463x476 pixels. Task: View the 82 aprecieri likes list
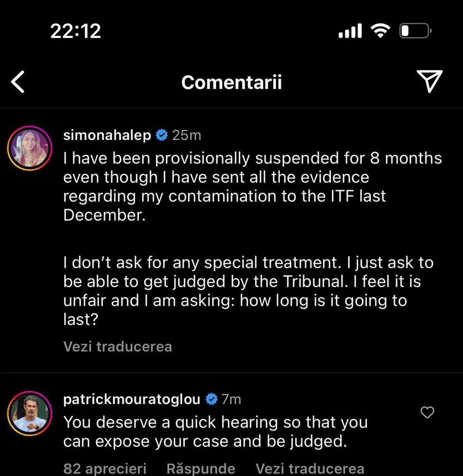pyautogui.click(x=105, y=468)
